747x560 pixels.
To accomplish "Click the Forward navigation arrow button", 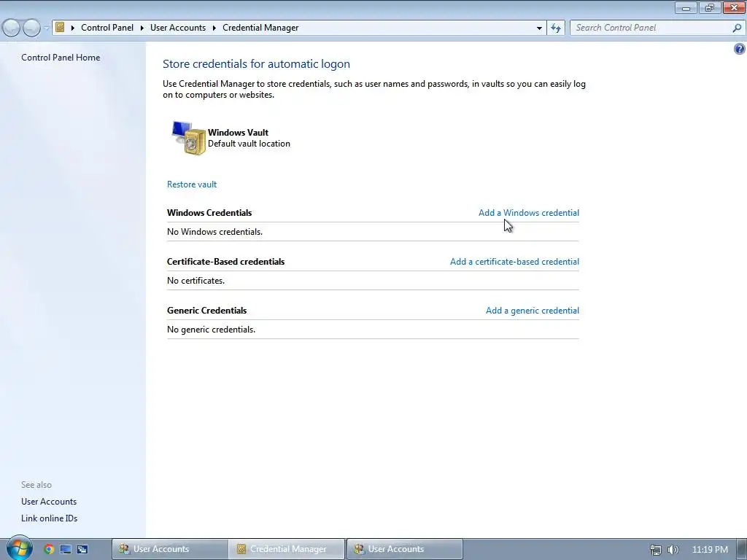I will pyautogui.click(x=31, y=28).
